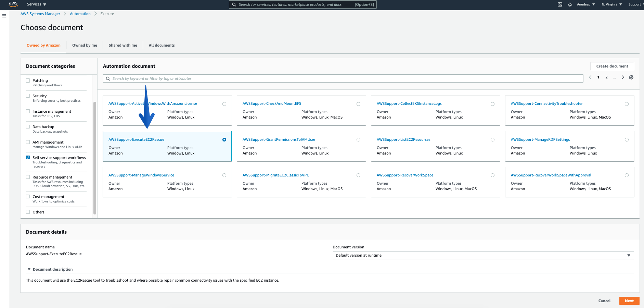Viewport: 644px width, 308px height.
Task: Select AWSSupport-ManageRDPSettings radio button
Action: click(x=627, y=139)
